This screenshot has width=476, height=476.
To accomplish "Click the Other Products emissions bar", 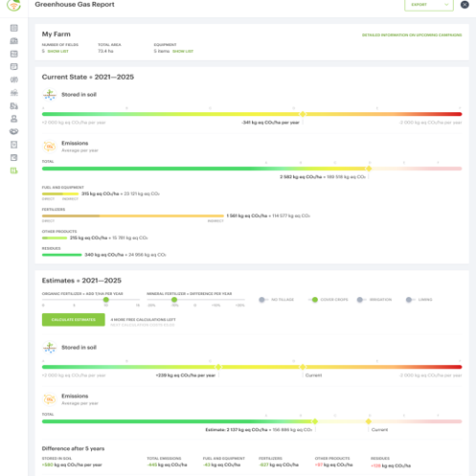I will click(55, 238).
